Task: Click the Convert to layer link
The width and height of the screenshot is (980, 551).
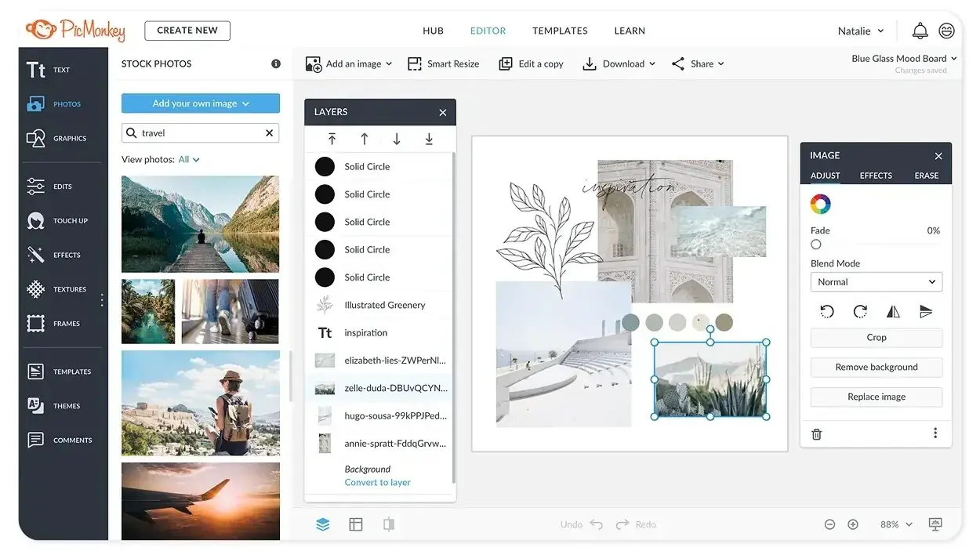Action: pyautogui.click(x=377, y=483)
